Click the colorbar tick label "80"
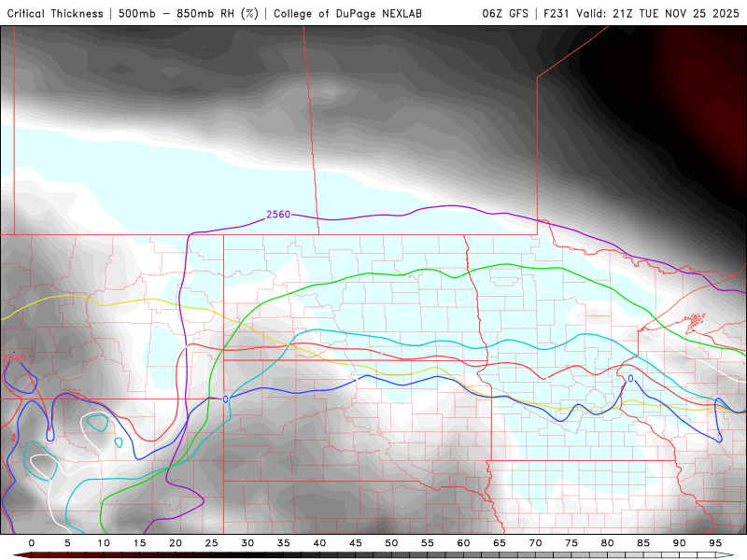 [608, 543]
